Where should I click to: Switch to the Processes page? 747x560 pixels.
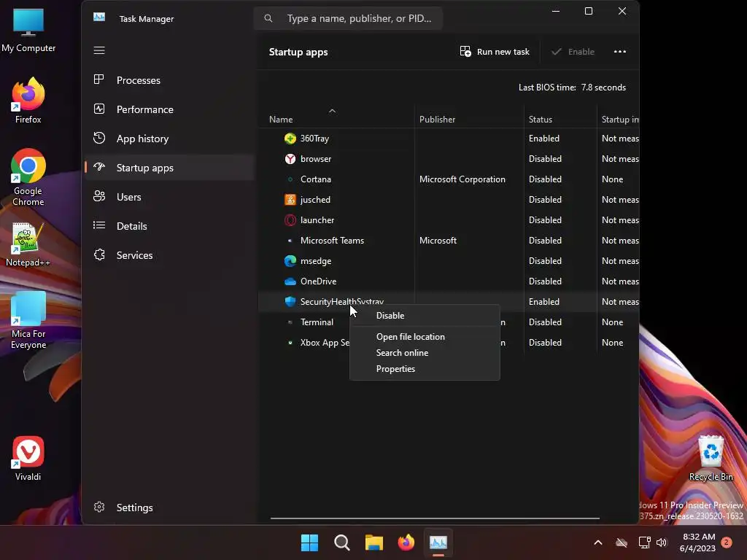169,80
